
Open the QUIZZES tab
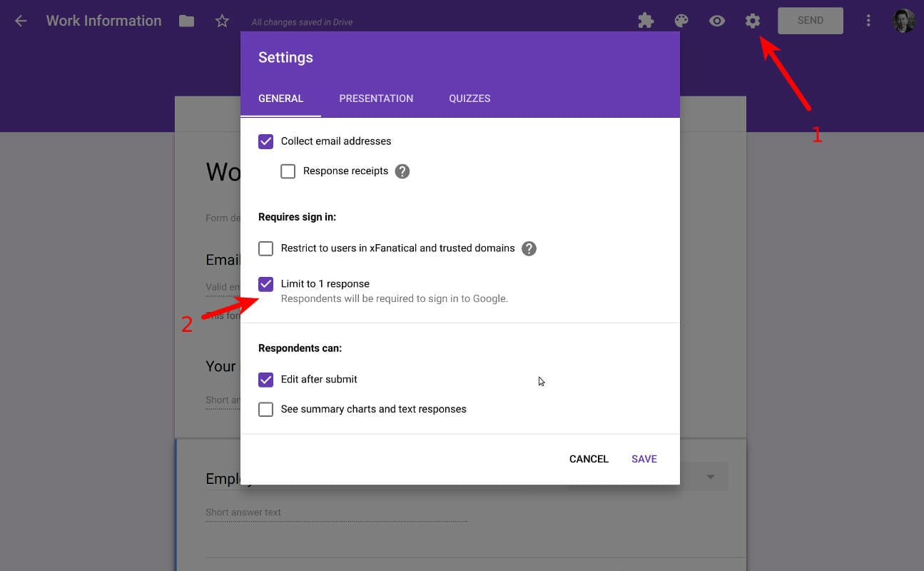[x=469, y=98]
